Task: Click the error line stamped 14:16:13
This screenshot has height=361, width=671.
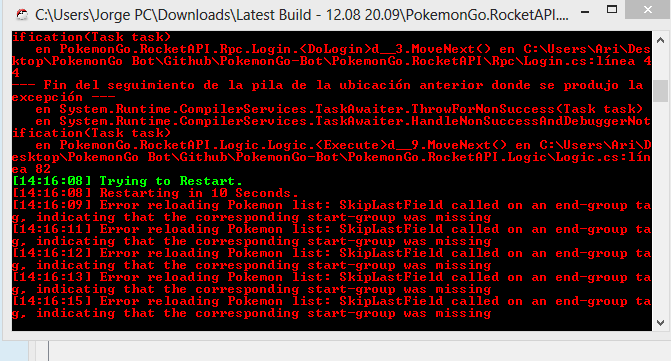Action: (332, 283)
